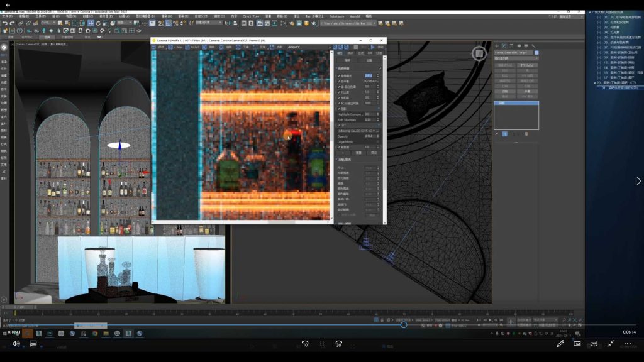Open the Hierarchy tab in command panel
This screenshot has width=644, height=362.
click(511, 46)
